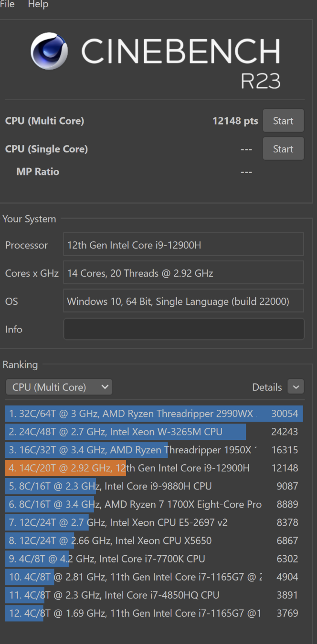The height and width of the screenshot is (644, 317).
Task: Click the CPU (Multi Core) label at top
Action: (44, 121)
